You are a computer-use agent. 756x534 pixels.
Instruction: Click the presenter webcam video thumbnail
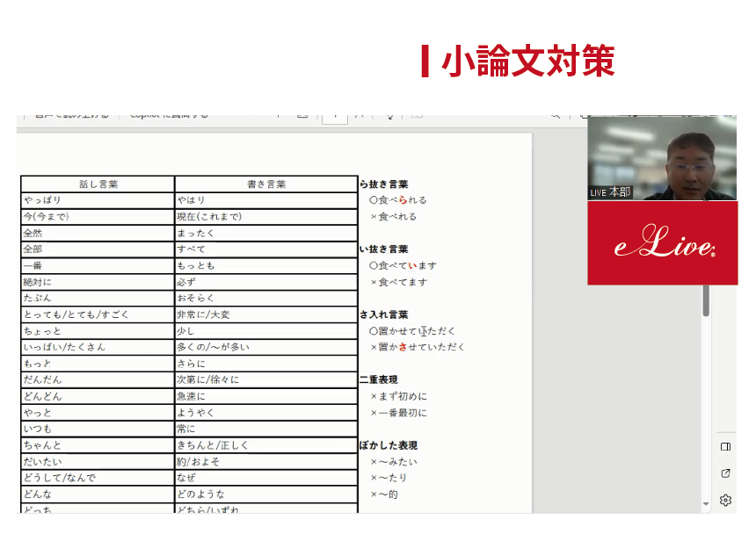click(x=662, y=158)
